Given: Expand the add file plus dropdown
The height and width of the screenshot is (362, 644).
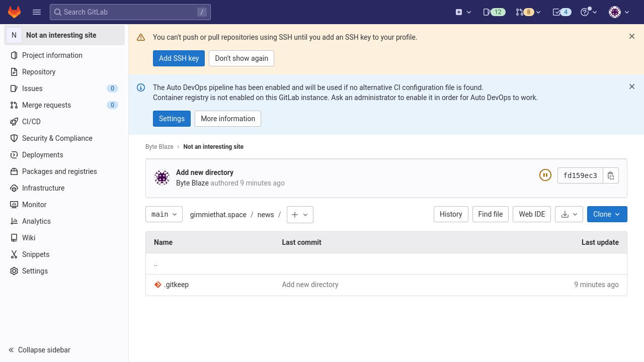Looking at the screenshot, I should click(300, 215).
